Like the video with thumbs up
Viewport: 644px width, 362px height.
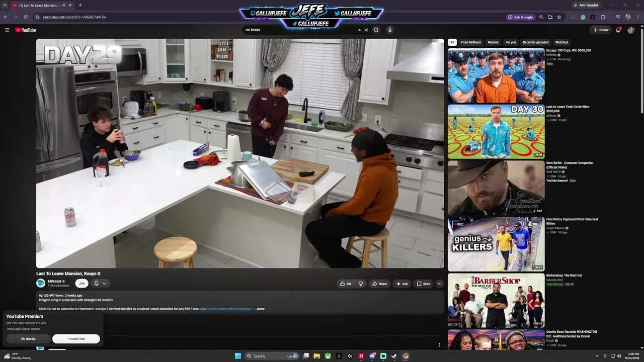click(346, 284)
